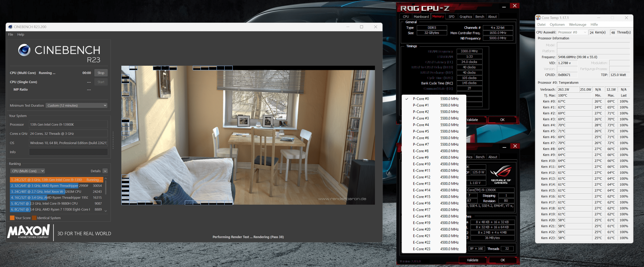This screenshot has width=644, height=267.
Task: Switch to the Mainboard tab in CPU-Z
Action: [421, 16]
